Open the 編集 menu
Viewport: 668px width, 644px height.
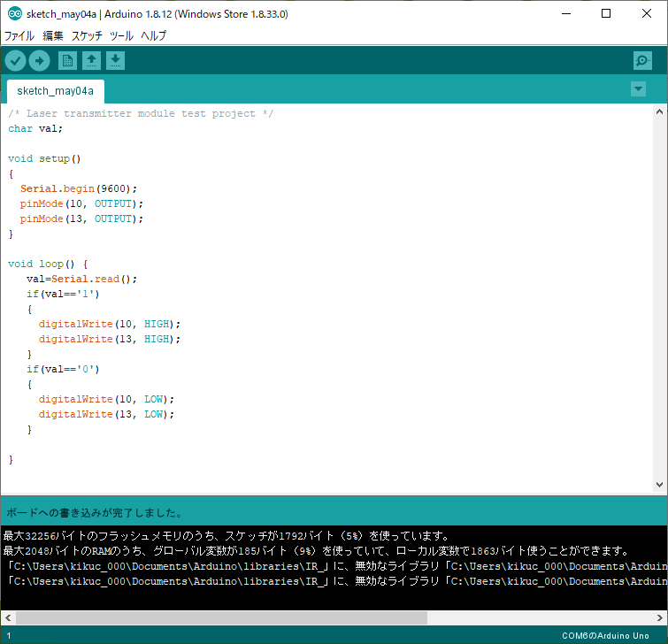53,36
